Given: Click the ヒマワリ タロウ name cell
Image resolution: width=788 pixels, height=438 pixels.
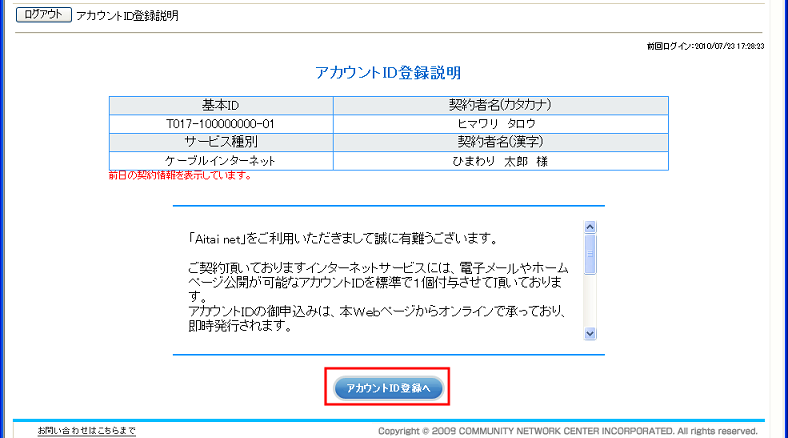Looking at the screenshot, I should [x=500, y=124].
